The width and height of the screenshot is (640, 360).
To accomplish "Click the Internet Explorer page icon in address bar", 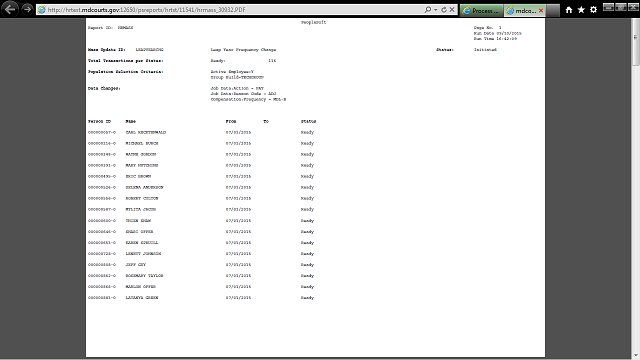I will point(41,9).
